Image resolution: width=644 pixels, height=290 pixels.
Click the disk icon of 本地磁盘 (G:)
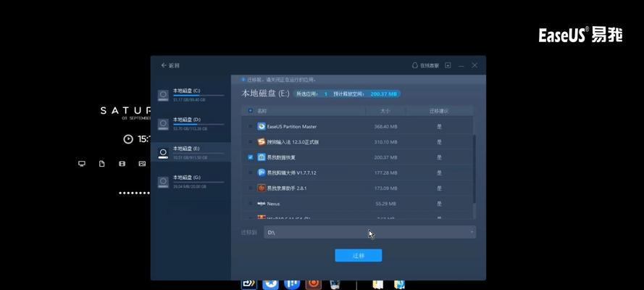163,182
